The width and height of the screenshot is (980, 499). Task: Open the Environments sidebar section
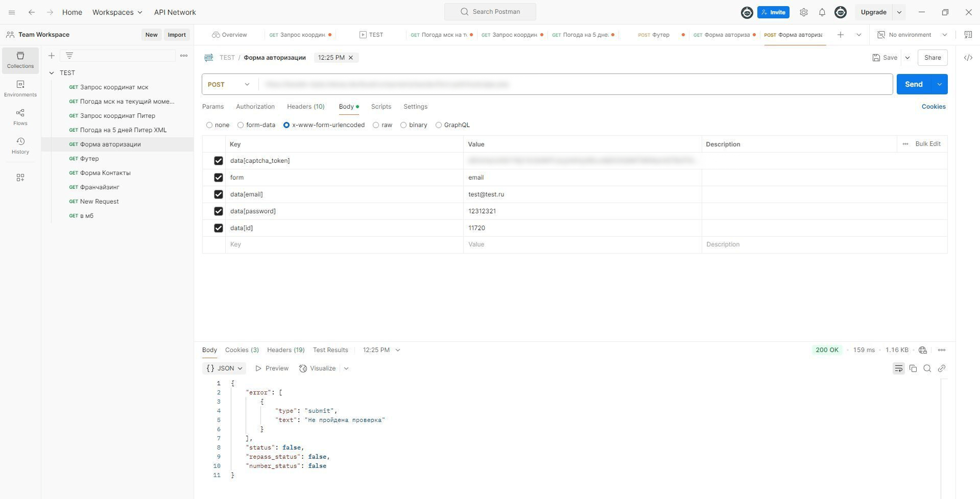[20, 88]
